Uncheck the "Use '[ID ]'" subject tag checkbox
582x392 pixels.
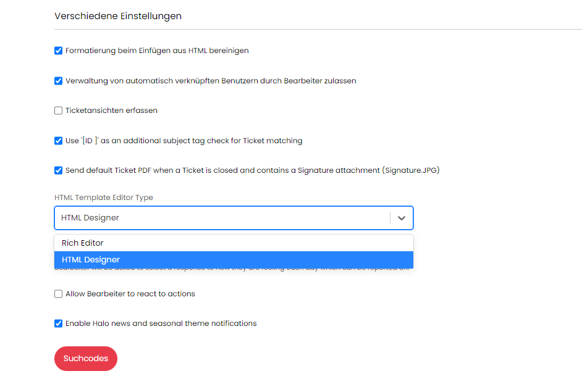(59, 141)
